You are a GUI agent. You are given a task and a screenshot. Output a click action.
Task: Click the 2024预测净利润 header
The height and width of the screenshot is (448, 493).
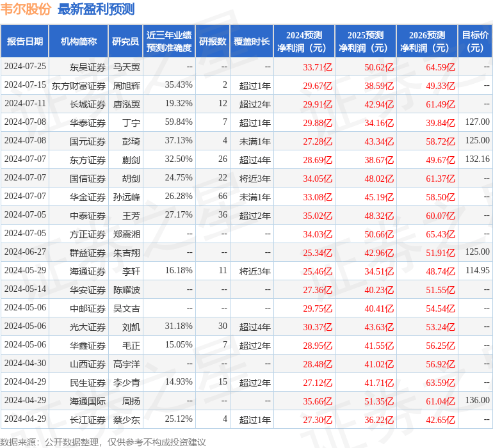[x=304, y=41]
